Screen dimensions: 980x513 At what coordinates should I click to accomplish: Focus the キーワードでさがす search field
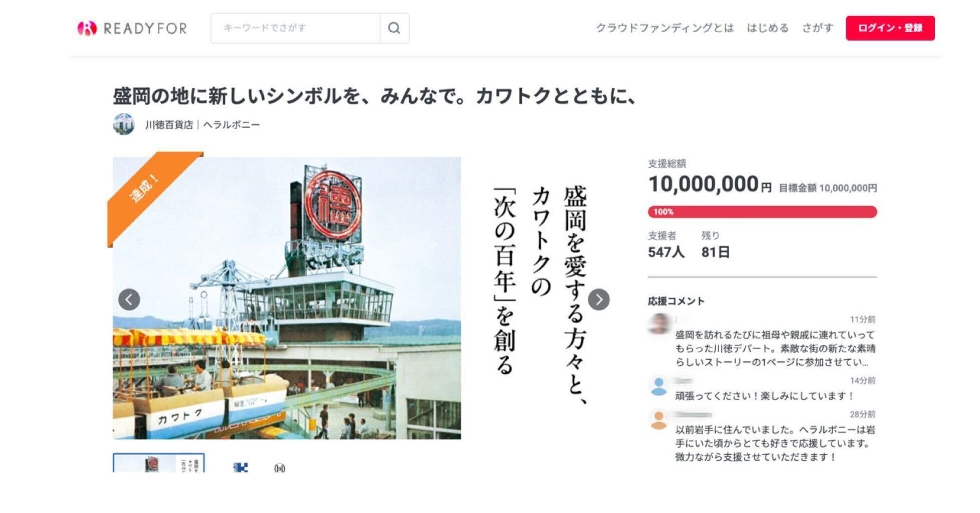click(x=296, y=28)
